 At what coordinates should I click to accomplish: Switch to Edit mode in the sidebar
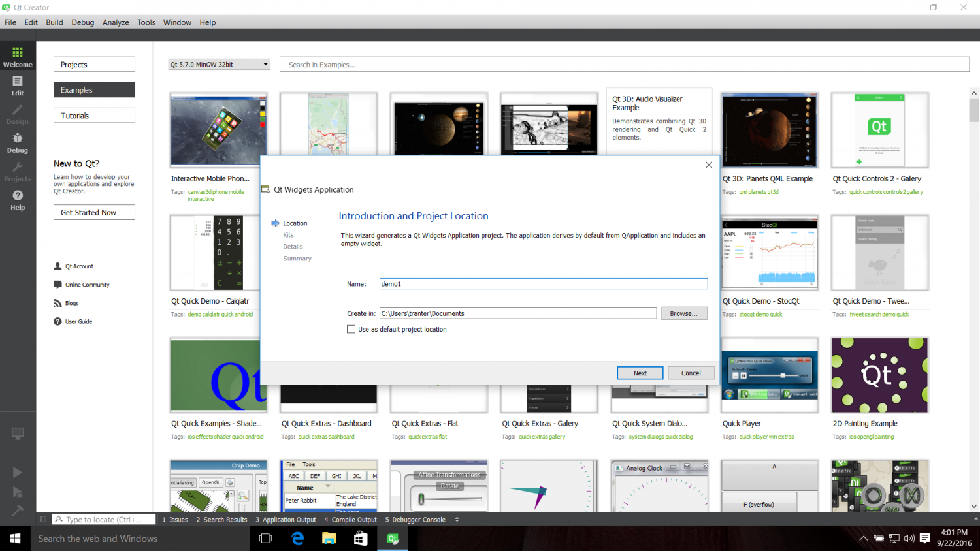click(x=18, y=84)
